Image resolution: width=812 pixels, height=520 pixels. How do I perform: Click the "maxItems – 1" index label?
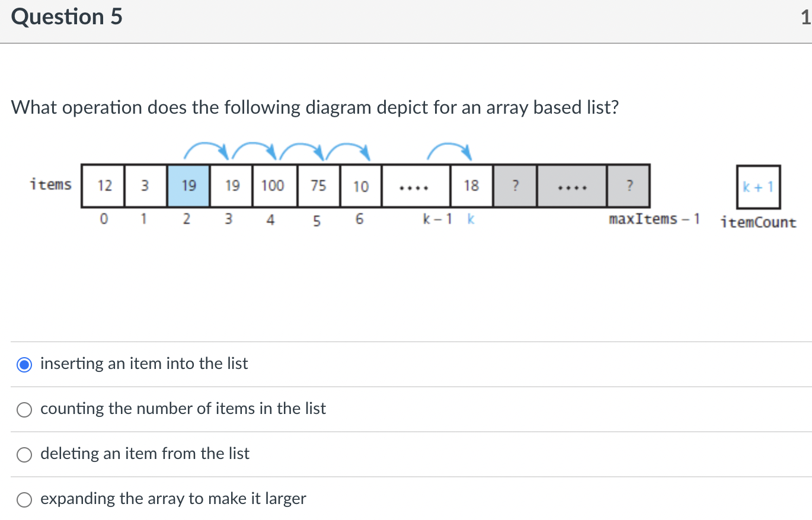coord(654,220)
